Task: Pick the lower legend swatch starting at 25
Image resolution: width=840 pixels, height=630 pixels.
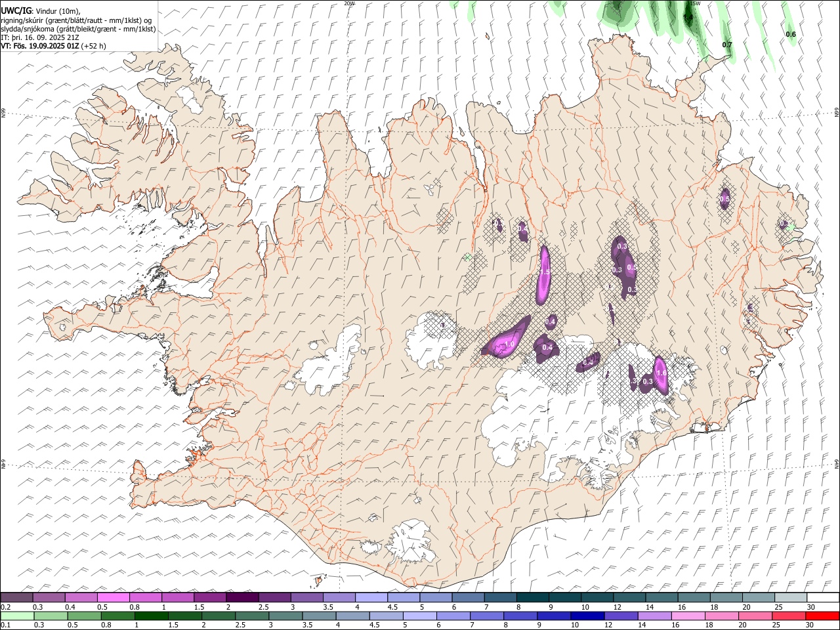Action: tap(788, 616)
